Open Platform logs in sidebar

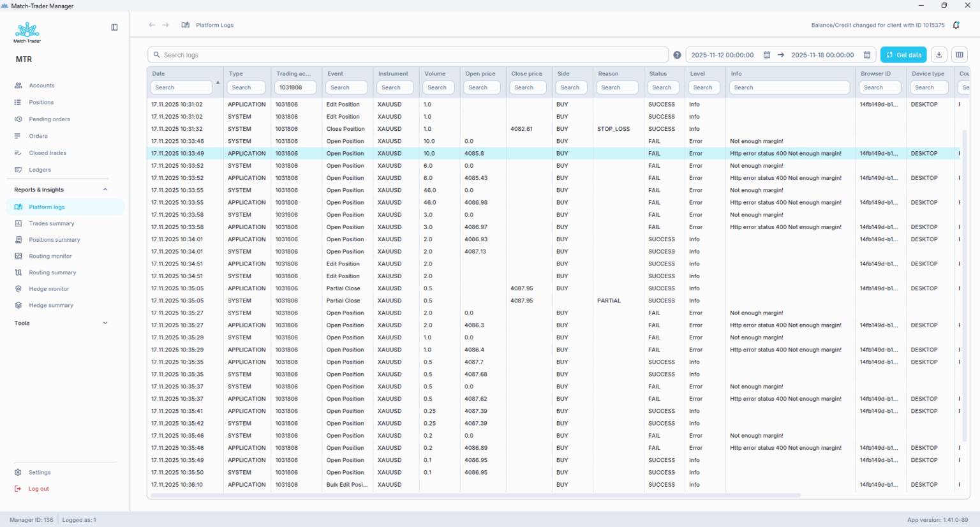click(x=65, y=207)
